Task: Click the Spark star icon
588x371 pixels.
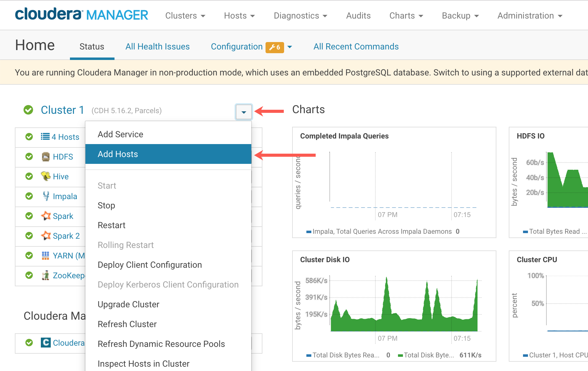Action: pos(46,216)
